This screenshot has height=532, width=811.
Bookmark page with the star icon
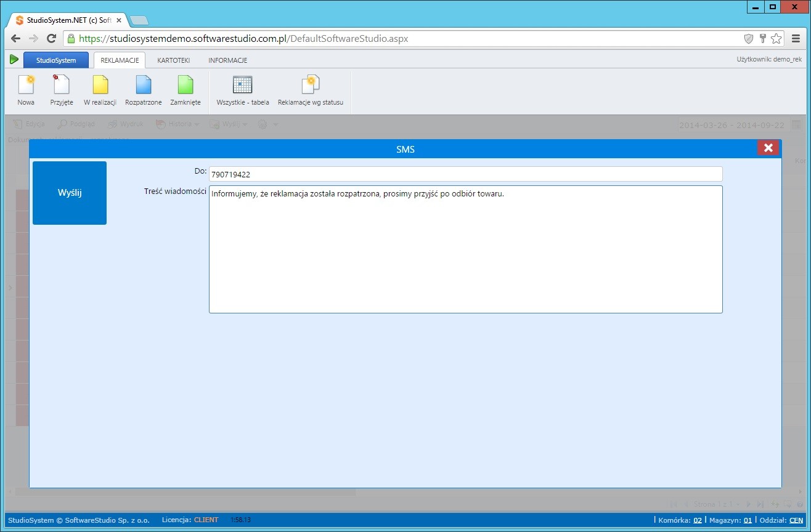pyautogui.click(x=776, y=39)
